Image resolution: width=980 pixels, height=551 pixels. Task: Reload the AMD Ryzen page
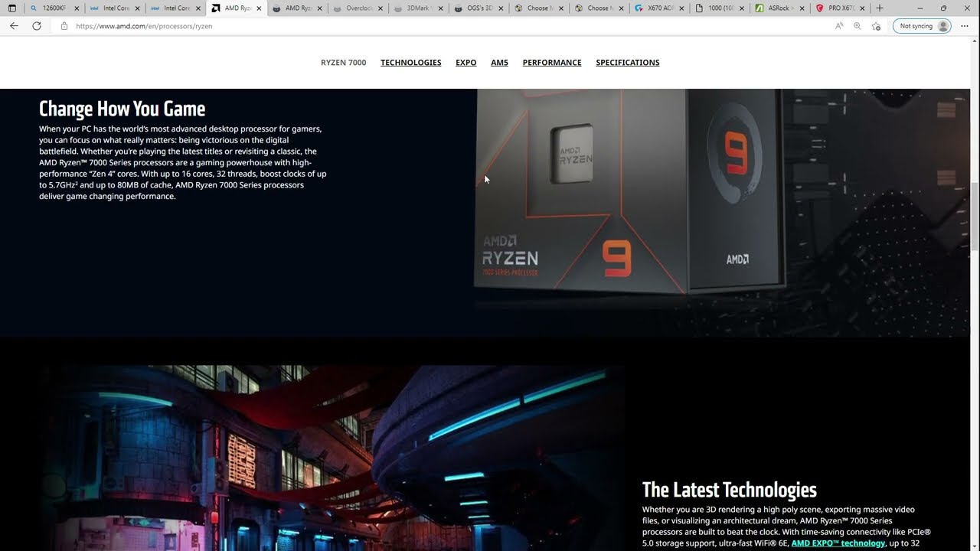pyautogui.click(x=36, y=25)
